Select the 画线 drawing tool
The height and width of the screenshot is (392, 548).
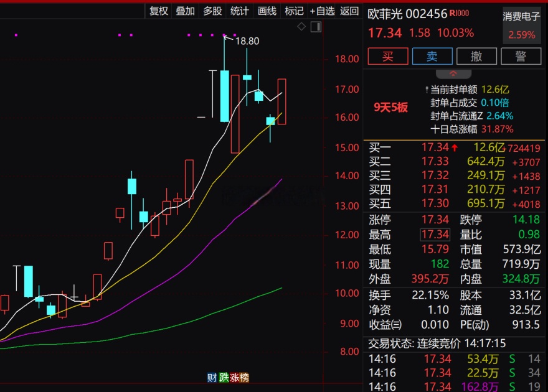click(267, 11)
